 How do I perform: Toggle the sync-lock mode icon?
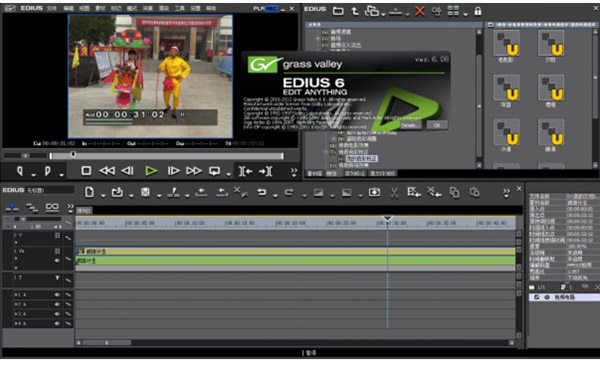point(32,208)
